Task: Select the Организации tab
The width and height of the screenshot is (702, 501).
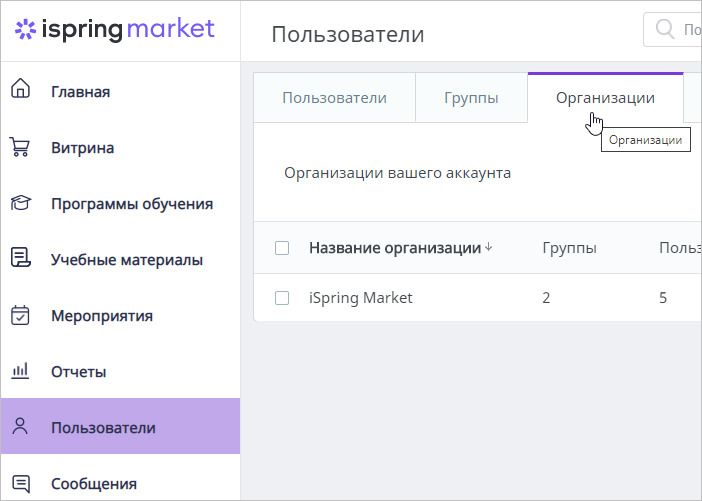Action: (605, 98)
